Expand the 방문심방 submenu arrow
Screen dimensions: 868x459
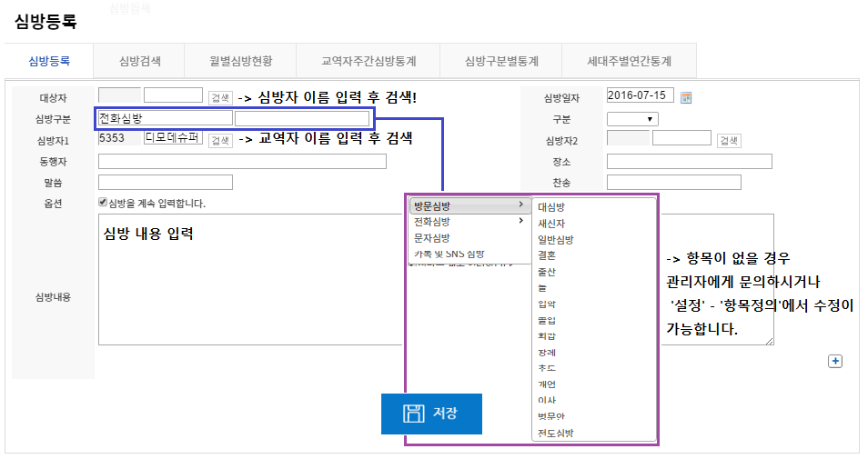pyautogui.click(x=521, y=205)
